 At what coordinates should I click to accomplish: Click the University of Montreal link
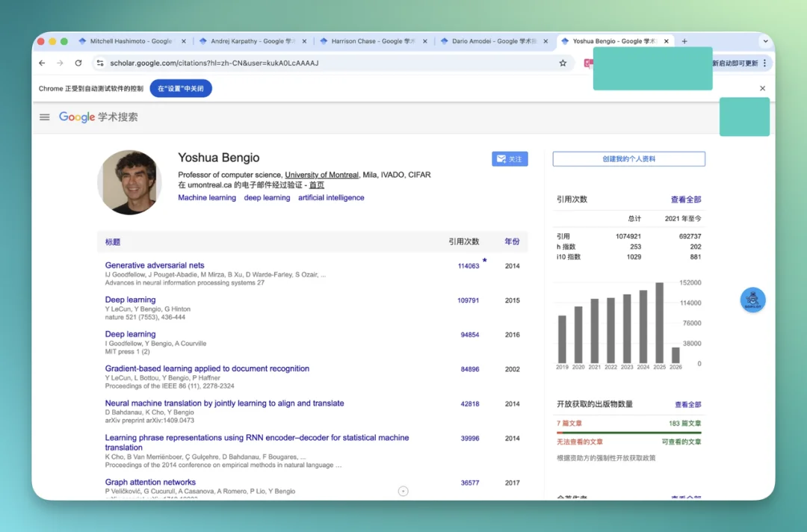(x=321, y=175)
